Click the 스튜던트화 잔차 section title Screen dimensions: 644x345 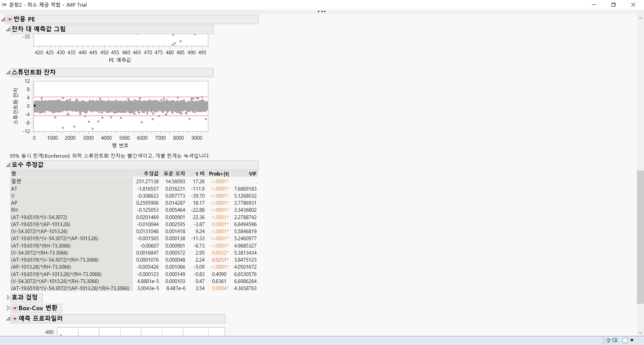pyautogui.click(x=34, y=72)
